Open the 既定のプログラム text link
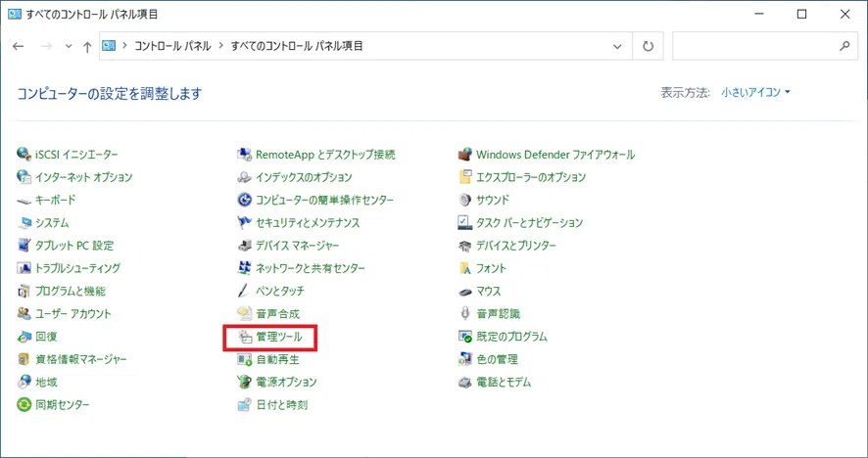The image size is (868, 458). click(x=512, y=337)
